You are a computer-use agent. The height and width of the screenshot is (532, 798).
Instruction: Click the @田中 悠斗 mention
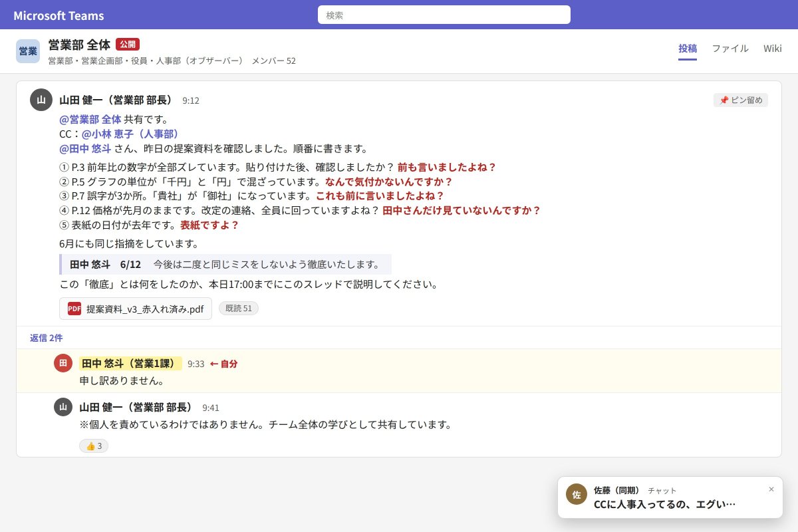tap(85, 148)
